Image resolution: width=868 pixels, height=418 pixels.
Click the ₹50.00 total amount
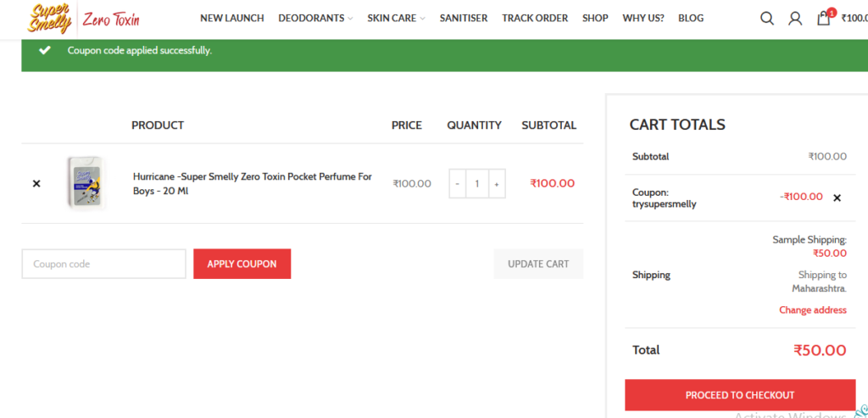point(820,350)
